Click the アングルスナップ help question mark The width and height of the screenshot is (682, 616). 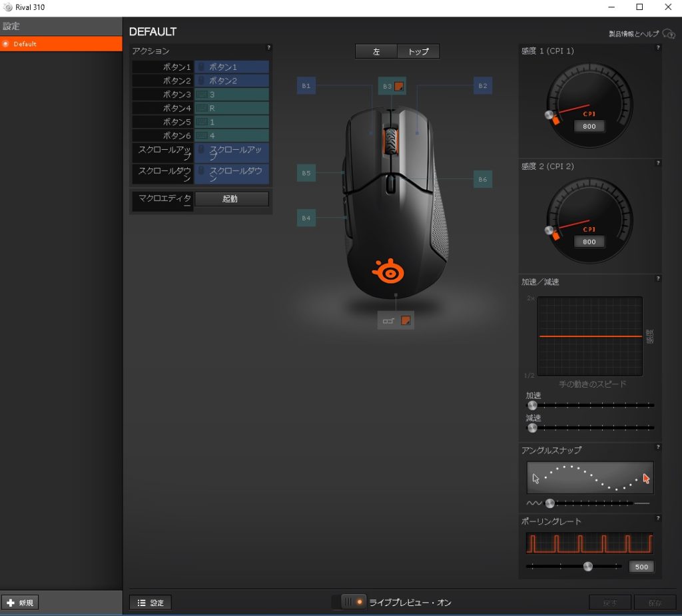pyautogui.click(x=658, y=447)
